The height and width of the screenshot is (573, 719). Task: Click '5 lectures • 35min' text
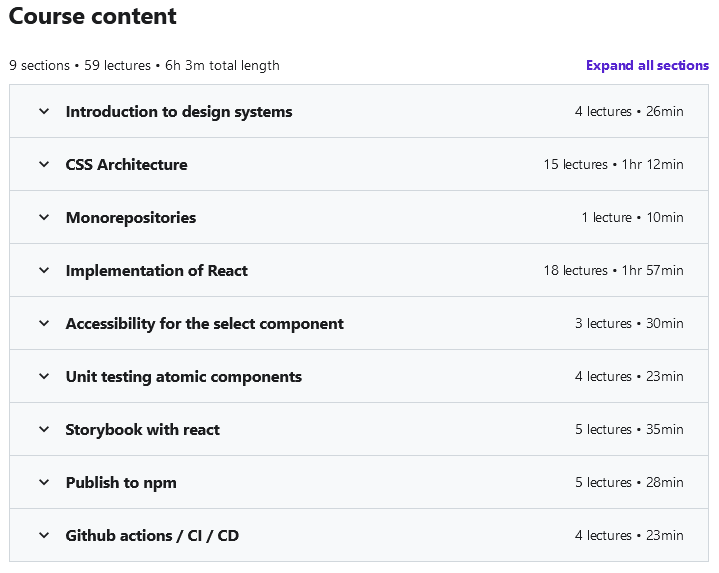[x=629, y=430]
